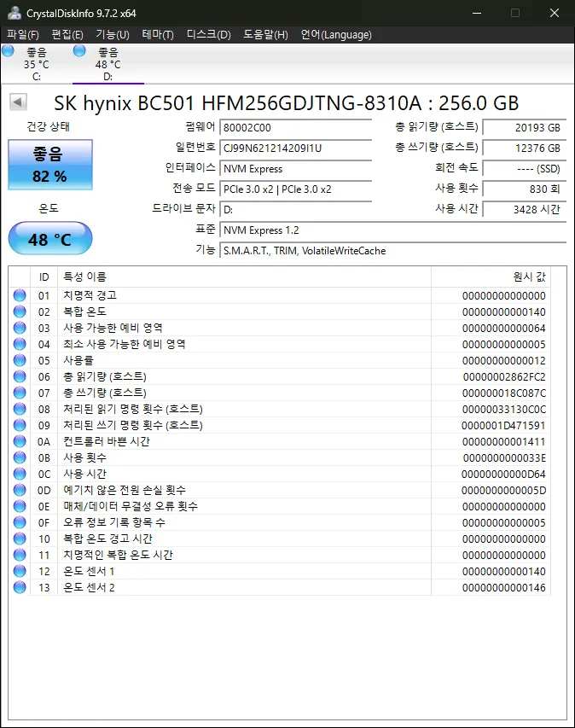
Task: Open the 테마(T) menu
Action: [158, 35]
